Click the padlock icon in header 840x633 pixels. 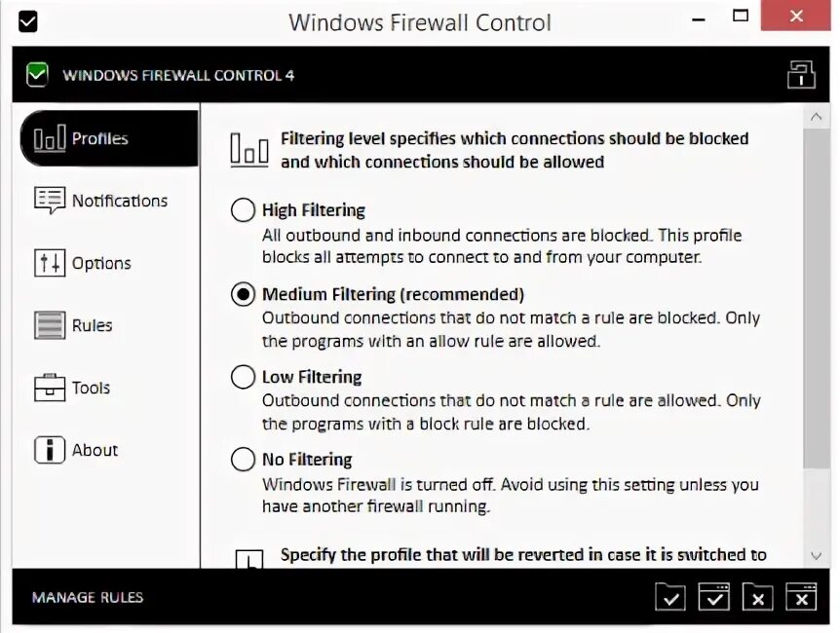tap(801, 75)
